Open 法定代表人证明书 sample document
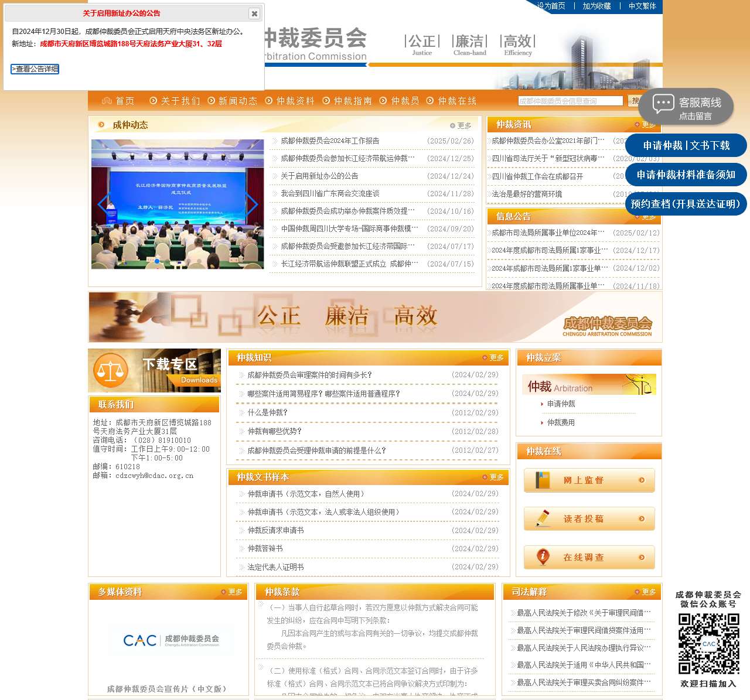Image resolution: width=750 pixels, height=700 pixels. point(275,567)
